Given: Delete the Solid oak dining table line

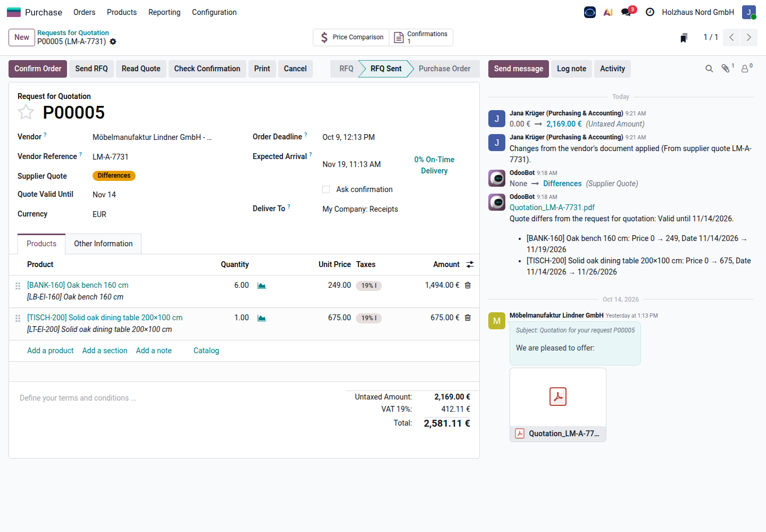Looking at the screenshot, I should [x=468, y=318].
